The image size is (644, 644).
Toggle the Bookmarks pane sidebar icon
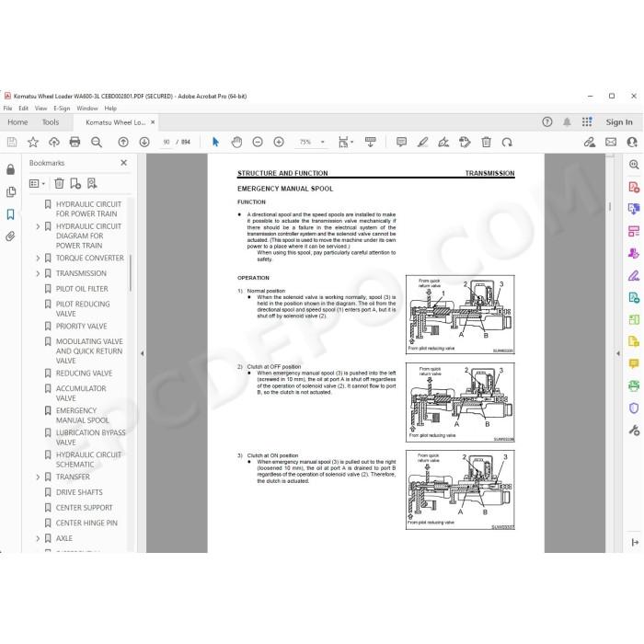(x=11, y=214)
